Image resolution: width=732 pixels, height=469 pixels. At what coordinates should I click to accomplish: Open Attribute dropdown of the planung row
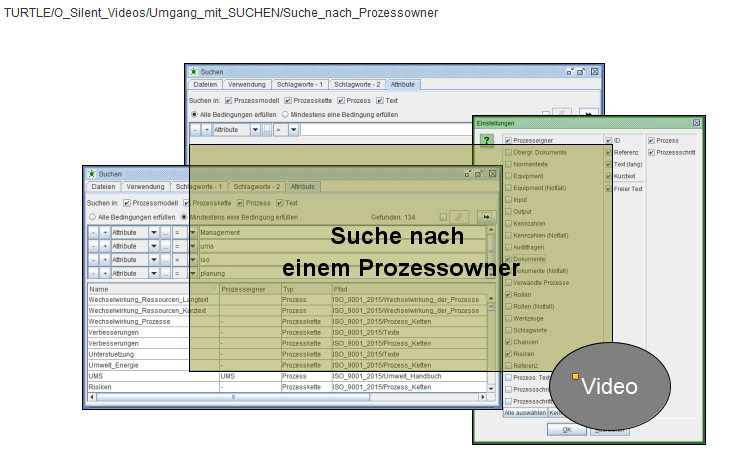[x=154, y=273]
